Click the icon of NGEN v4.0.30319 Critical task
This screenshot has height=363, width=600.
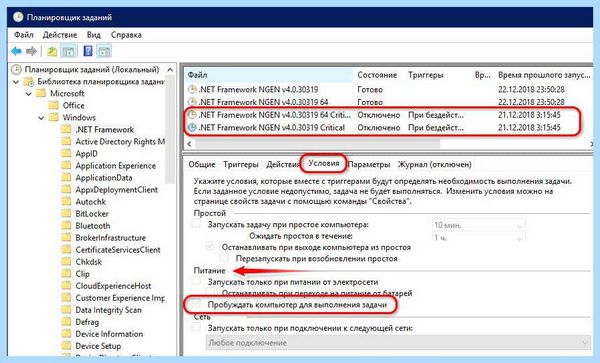point(192,127)
